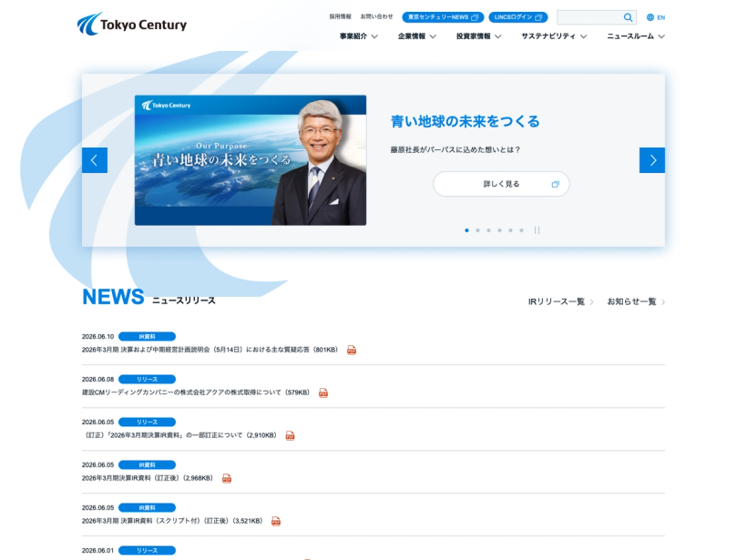The width and height of the screenshot is (747, 560).
Task: Click the search magnifier icon
Action: (x=628, y=17)
